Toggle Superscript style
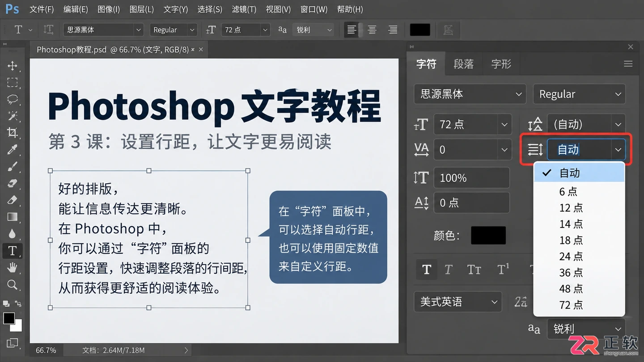The width and height of the screenshot is (644, 362). coord(503,269)
